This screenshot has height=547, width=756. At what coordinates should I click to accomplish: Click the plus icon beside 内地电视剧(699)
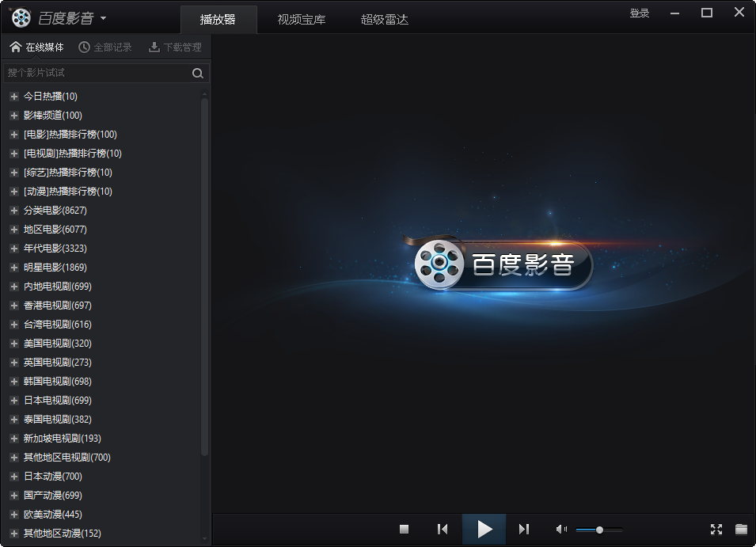14,287
